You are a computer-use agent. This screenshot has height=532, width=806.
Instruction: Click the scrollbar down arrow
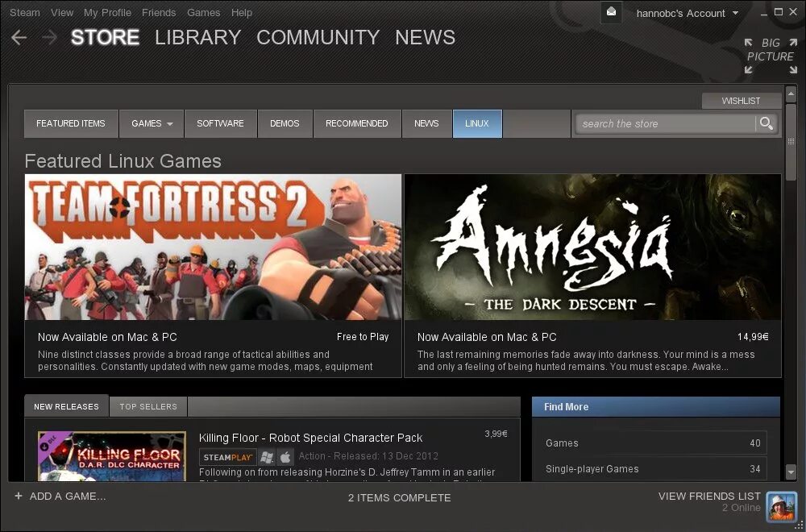tap(791, 472)
